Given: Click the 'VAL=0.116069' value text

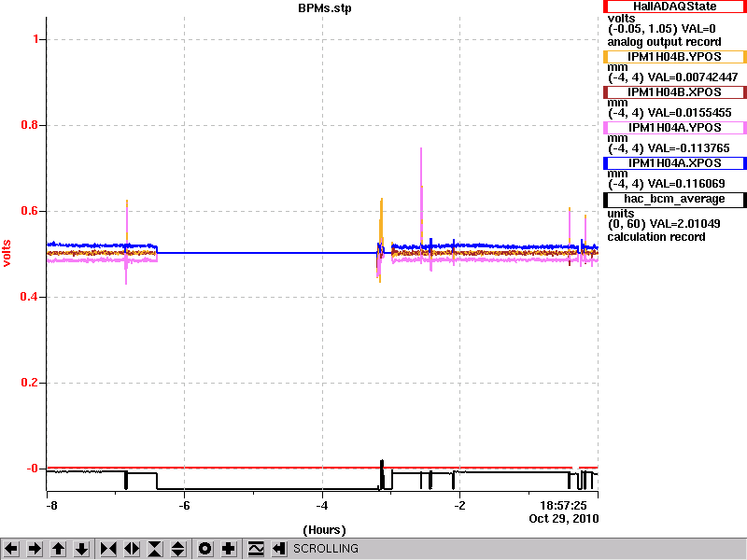Looking at the screenshot, I should [686, 184].
